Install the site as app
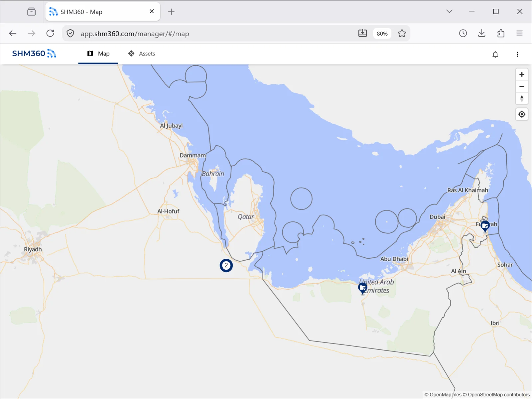Screen dimensions: 532x399 coord(362,33)
